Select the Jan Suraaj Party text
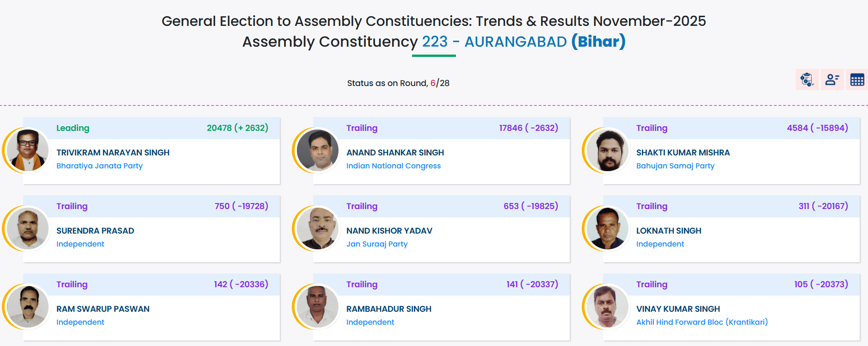This screenshot has width=868, height=346. (377, 244)
